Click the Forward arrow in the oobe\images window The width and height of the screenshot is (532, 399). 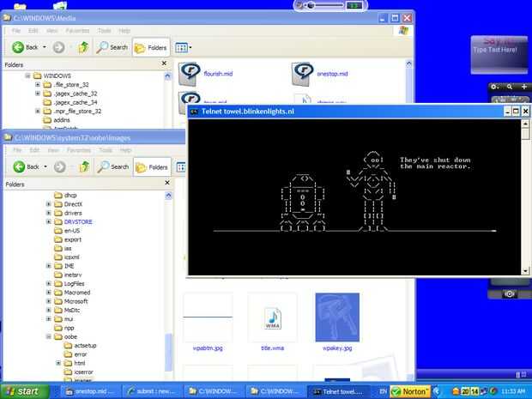60,166
